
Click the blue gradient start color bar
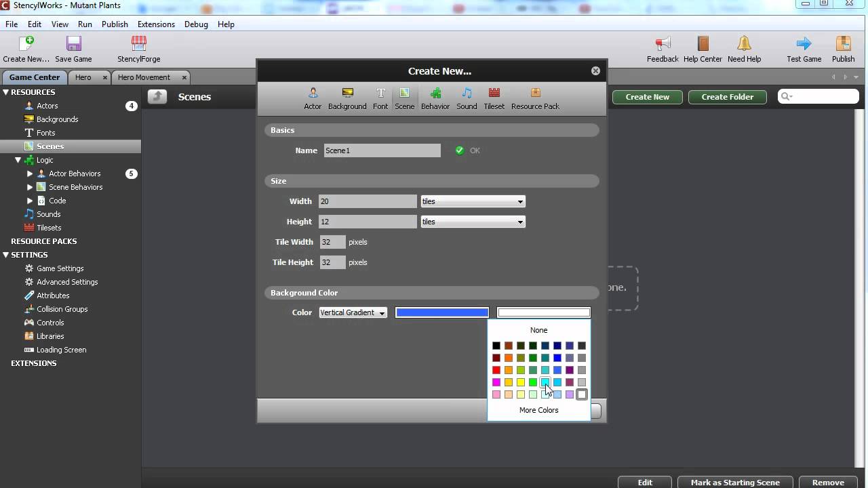point(442,312)
